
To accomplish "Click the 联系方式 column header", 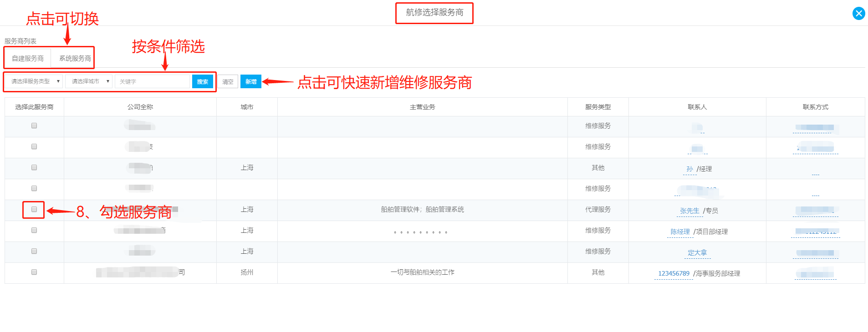I will coord(816,107).
